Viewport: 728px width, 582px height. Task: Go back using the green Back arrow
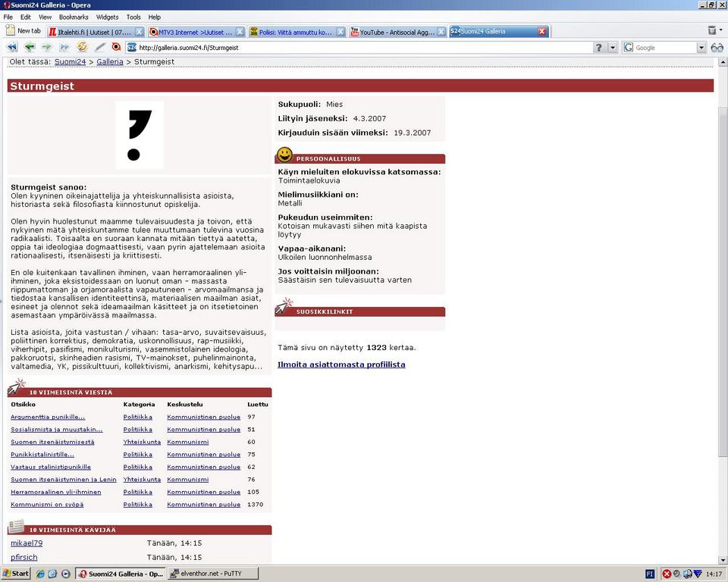[x=30, y=47]
